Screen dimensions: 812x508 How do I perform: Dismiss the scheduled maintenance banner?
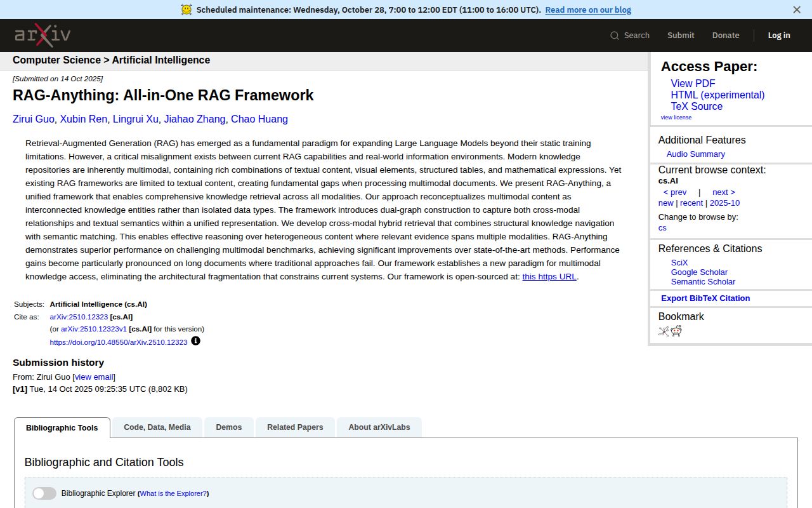pos(797,10)
